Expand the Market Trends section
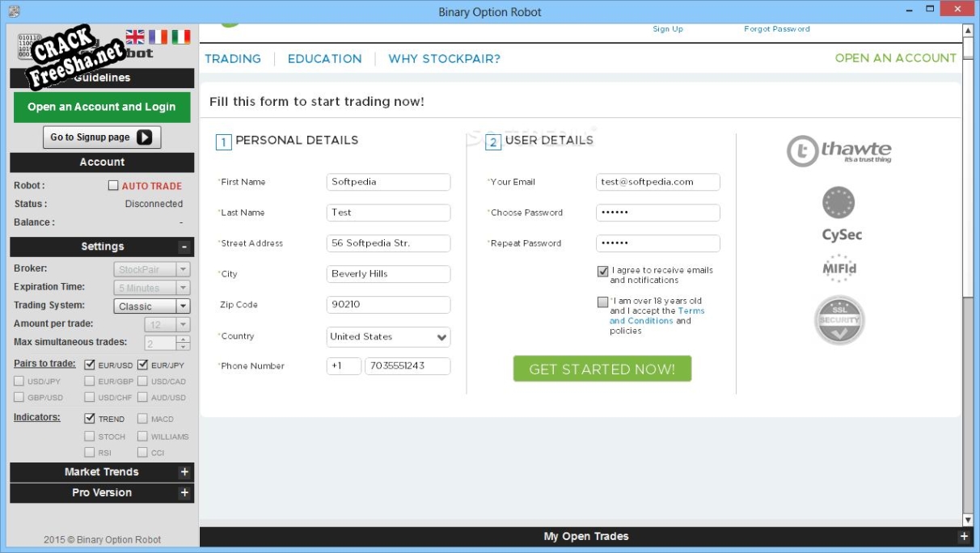The width and height of the screenshot is (980, 553). [184, 472]
